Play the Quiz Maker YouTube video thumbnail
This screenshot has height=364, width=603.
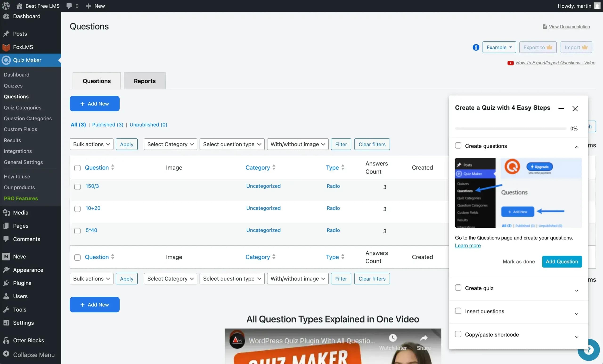pyautogui.click(x=333, y=346)
